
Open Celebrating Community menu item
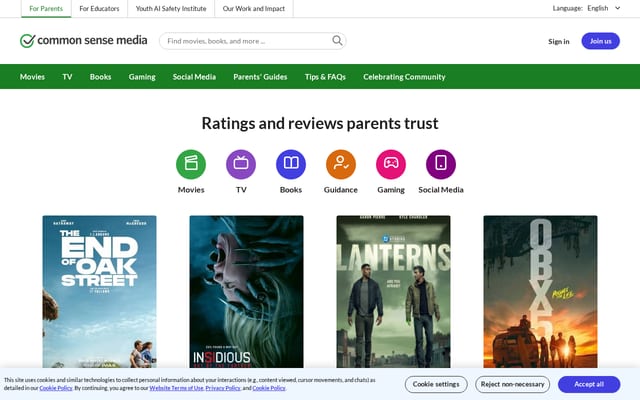[x=404, y=77]
